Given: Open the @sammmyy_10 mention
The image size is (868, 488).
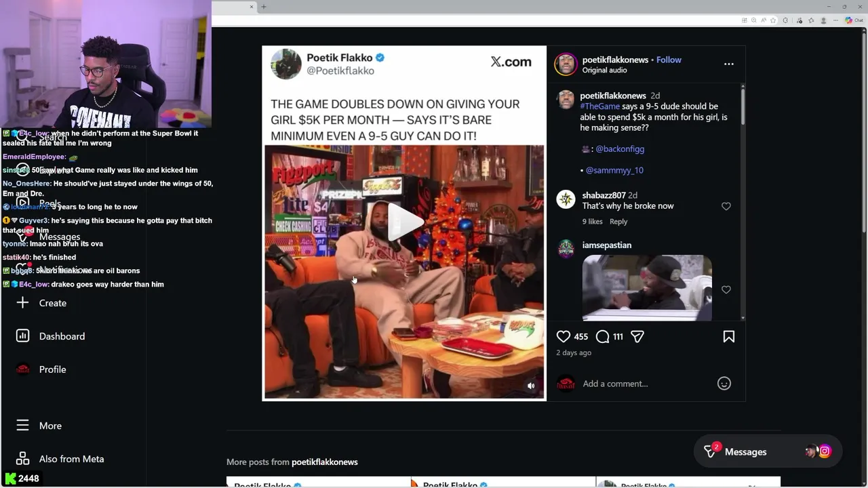Looking at the screenshot, I should [614, 170].
